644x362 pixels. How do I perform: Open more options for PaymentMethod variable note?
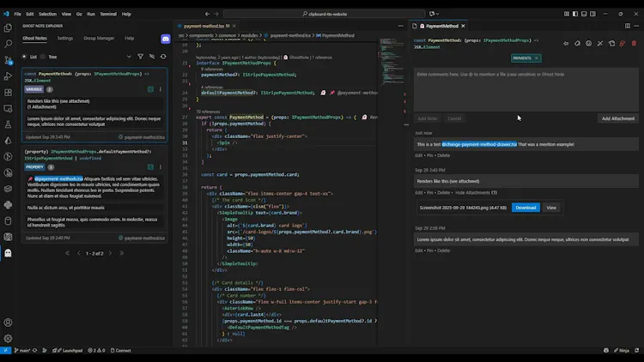[161, 89]
